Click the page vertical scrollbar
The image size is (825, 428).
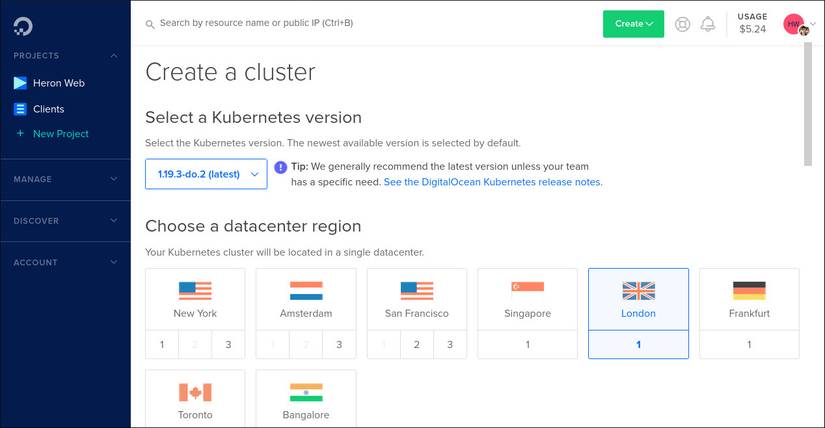(x=808, y=104)
